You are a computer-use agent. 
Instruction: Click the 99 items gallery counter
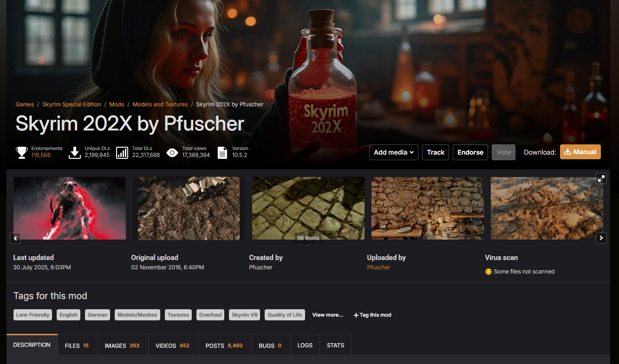[308, 238]
